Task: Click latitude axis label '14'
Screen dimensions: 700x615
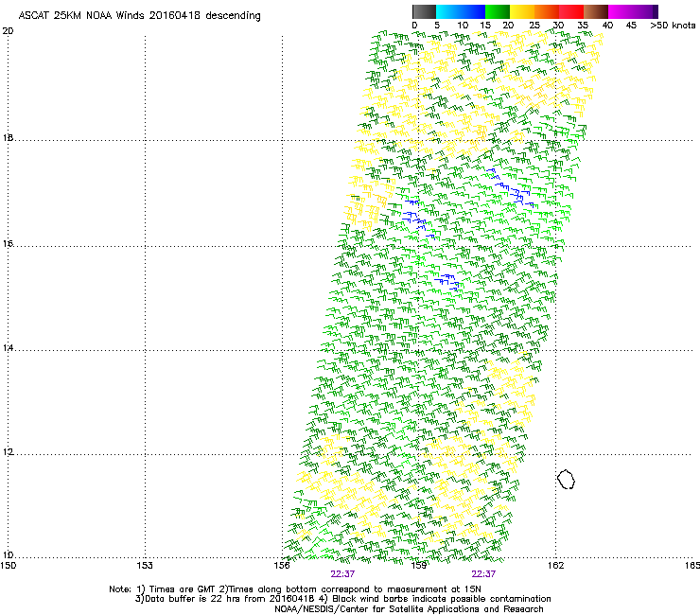Action: pyautogui.click(x=8, y=347)
